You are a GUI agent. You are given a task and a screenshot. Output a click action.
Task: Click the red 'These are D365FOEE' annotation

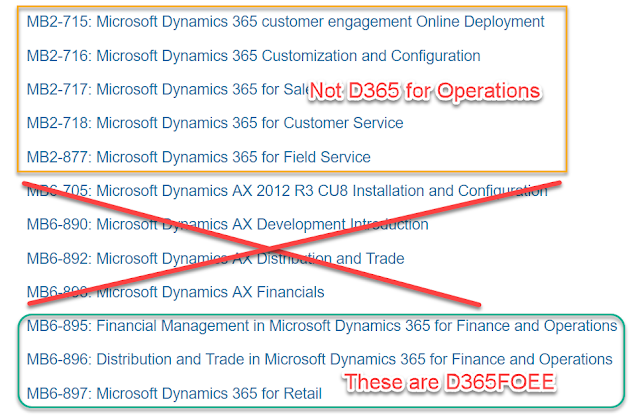(x=449, y=383)
